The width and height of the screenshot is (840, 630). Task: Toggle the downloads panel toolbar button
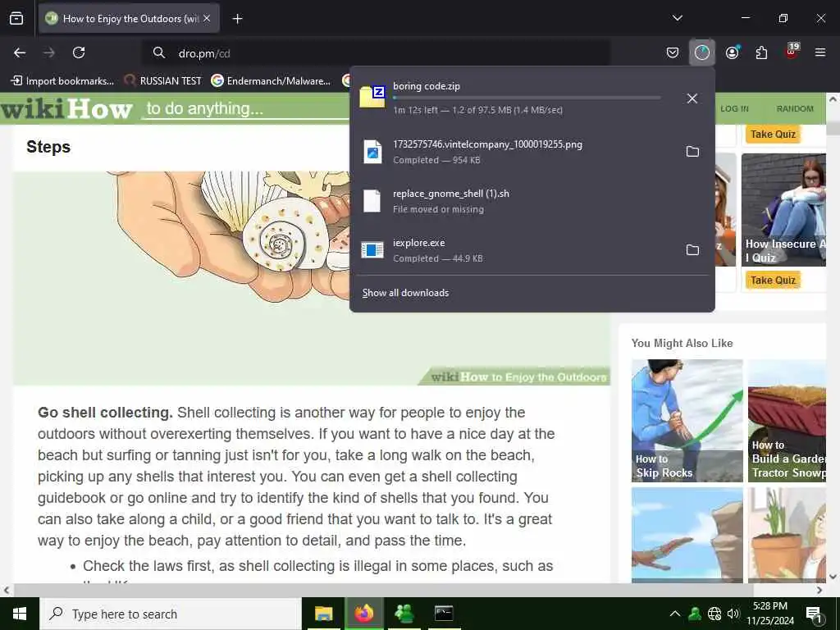click(x=702, y=52)
